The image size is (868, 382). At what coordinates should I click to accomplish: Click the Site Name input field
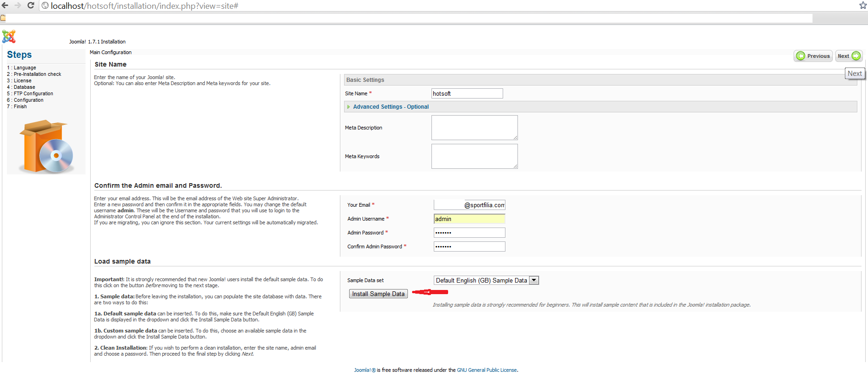467,93
